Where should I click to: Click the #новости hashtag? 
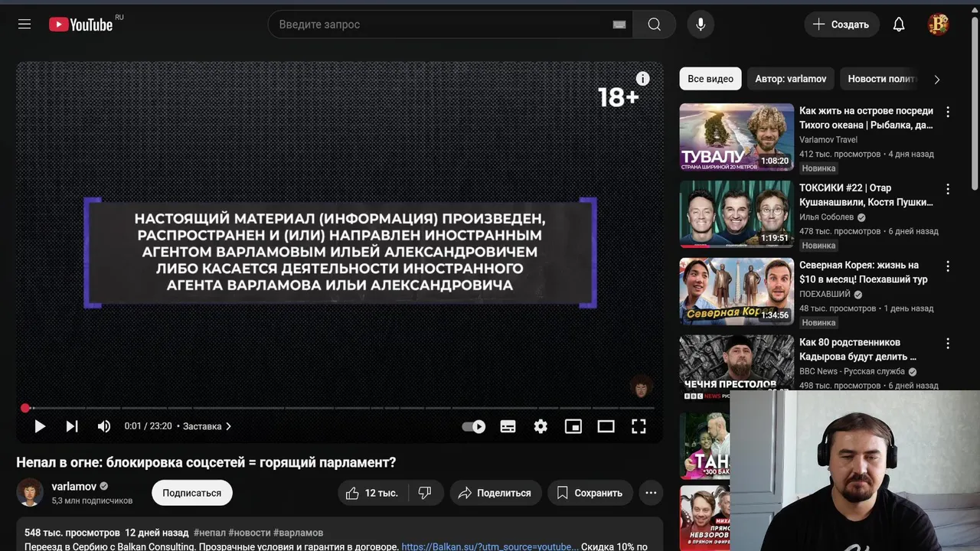(249, 533)
